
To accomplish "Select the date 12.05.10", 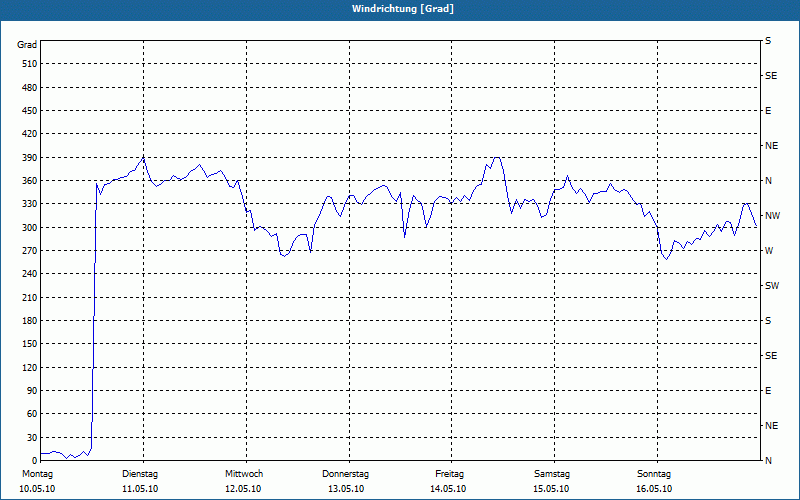I will point(243,489).
